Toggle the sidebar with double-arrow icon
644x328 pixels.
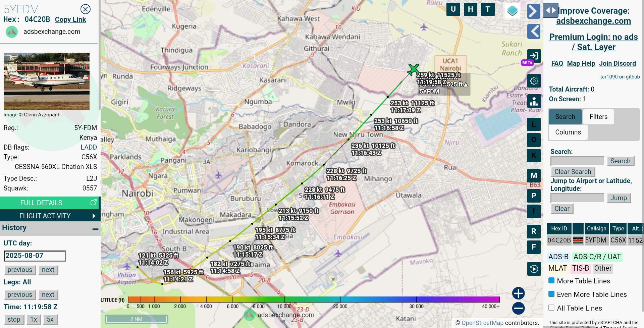tap(551, 10)
